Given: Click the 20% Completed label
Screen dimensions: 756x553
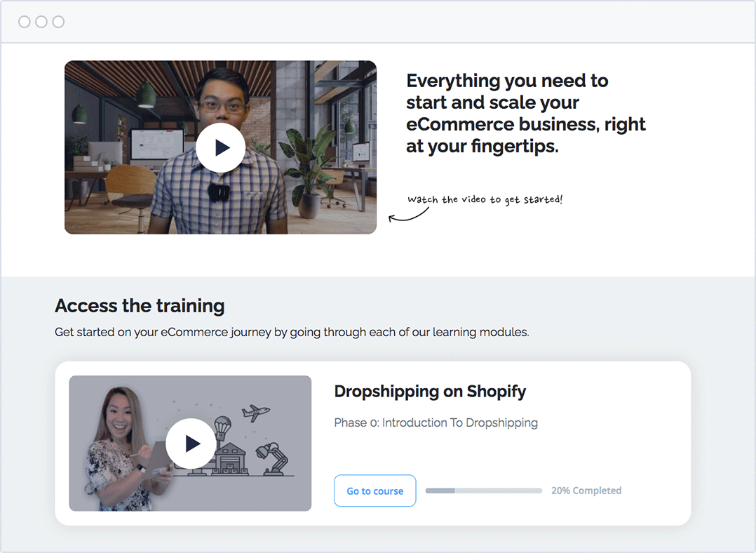Looking at the screenshot, I should pos(586,491).
